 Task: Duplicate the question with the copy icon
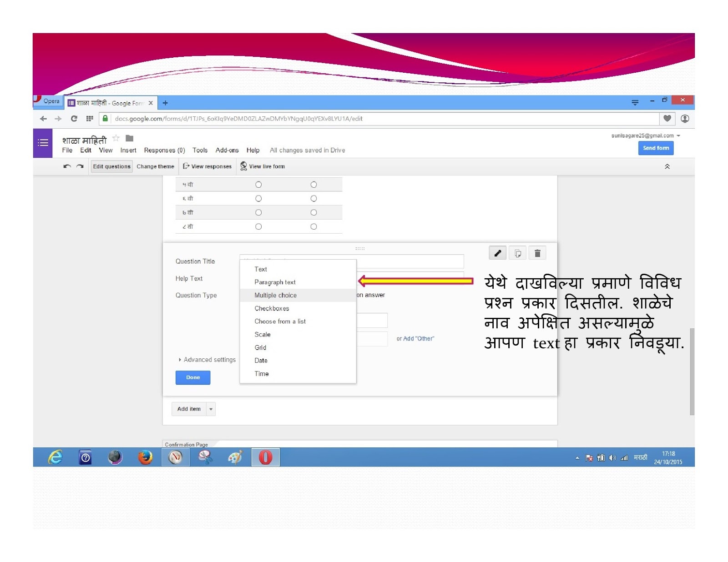coord(518,253)
